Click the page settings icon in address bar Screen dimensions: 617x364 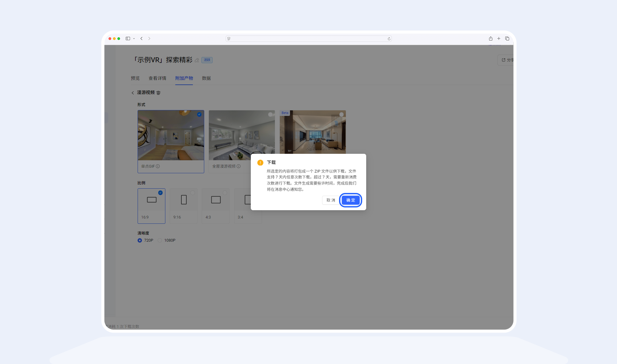[229, 39]
